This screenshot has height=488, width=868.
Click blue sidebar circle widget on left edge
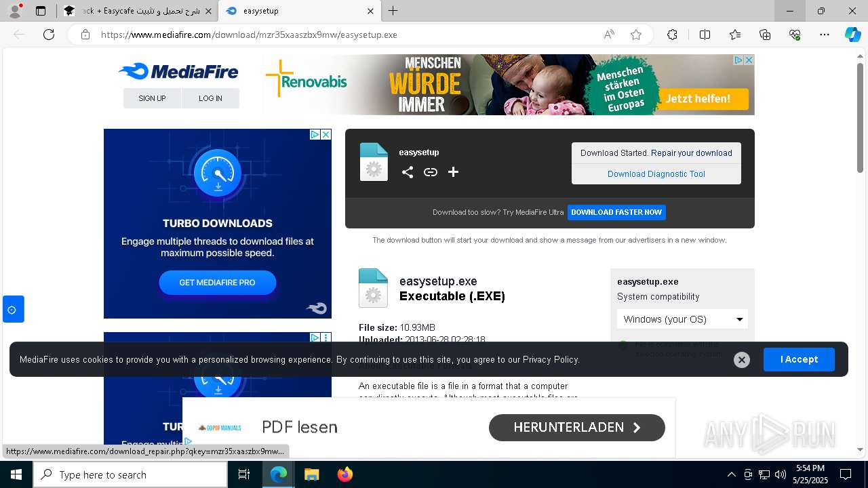click(12, 309)
